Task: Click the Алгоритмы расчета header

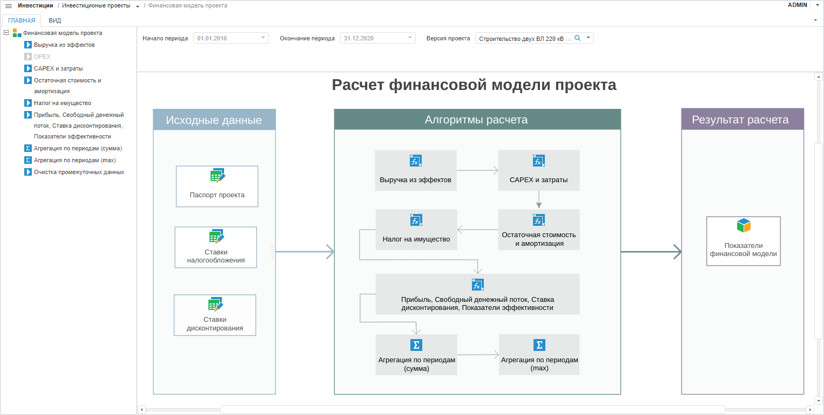Action: [477, 120]
